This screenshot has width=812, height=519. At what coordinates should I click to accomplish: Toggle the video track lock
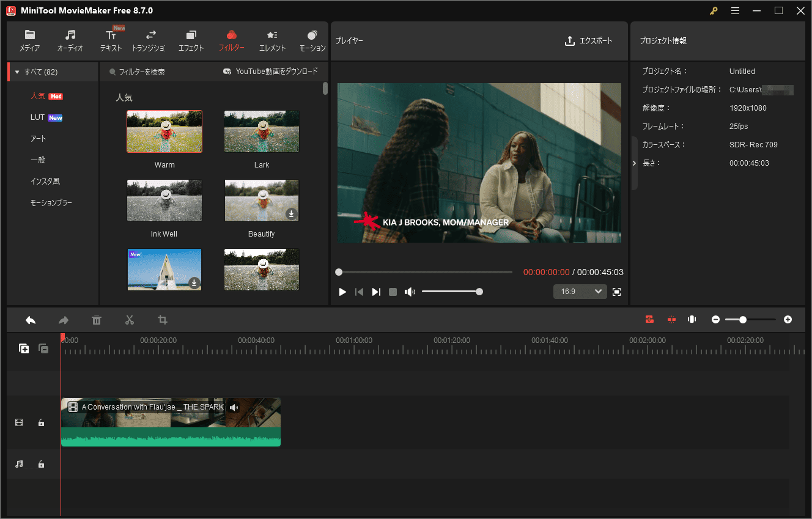pos(41,422)
